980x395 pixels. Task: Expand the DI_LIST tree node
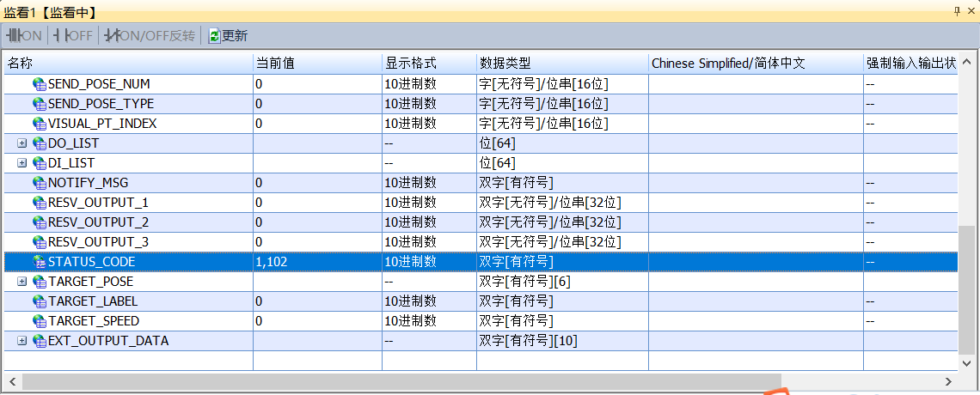22,163
